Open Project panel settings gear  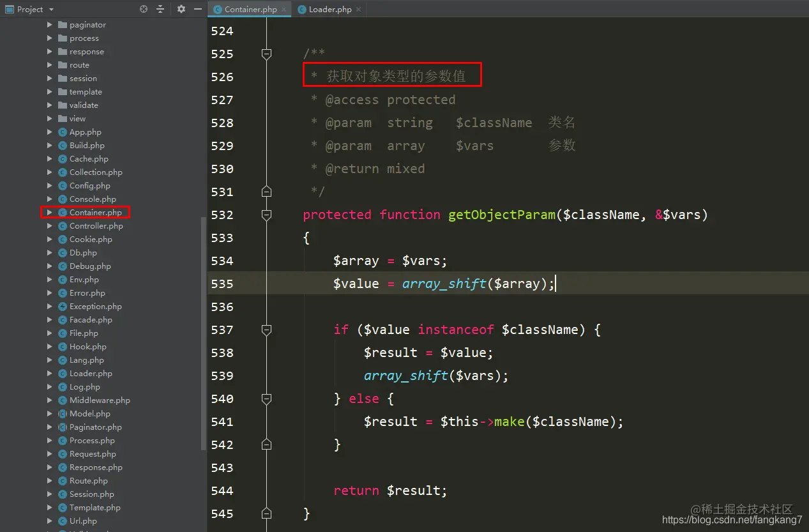coord(181,9)
